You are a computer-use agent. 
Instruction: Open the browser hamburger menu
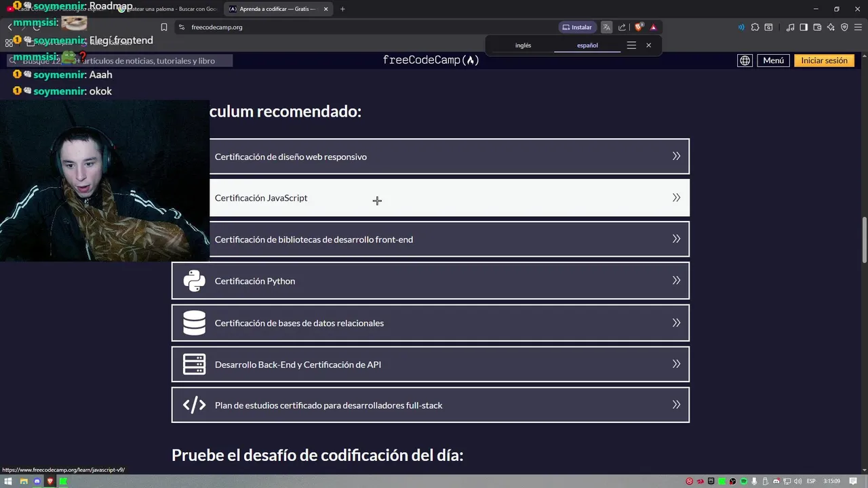coord(858,27)
